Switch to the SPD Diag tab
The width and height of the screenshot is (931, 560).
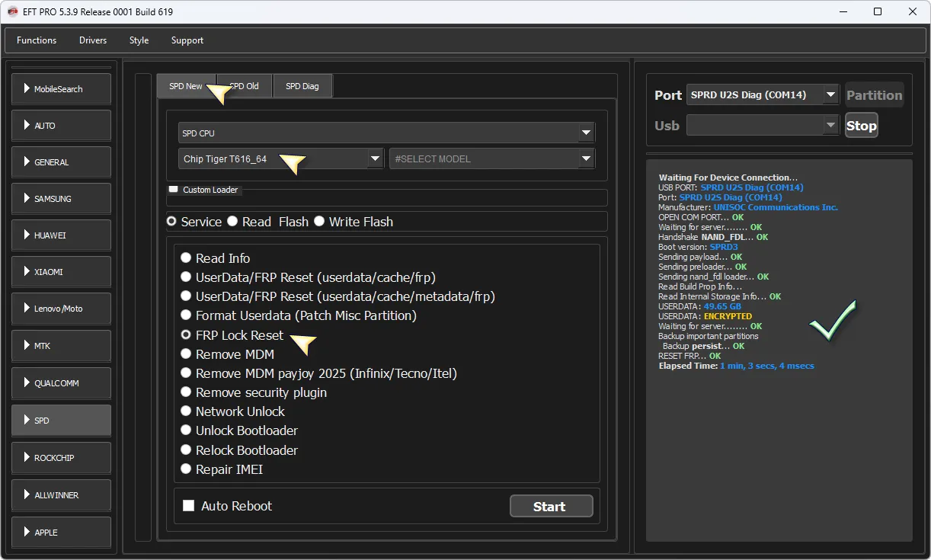[x=302, y=86]
